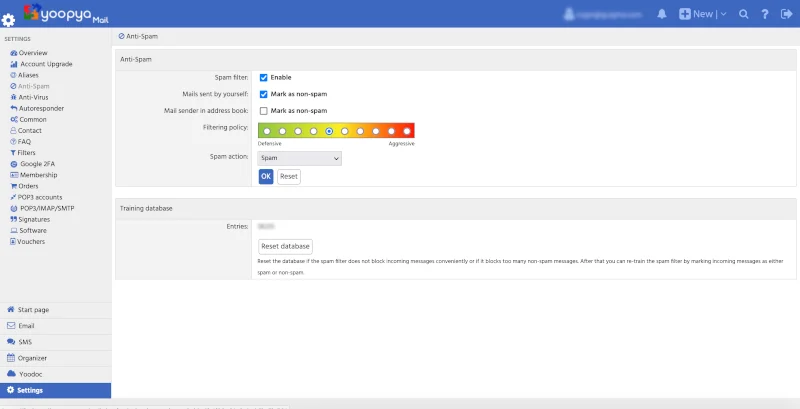Open Google 2FA settings
The height and width of the screenshot is (409, 800).
pyautogui.click(x=37, y=163)
